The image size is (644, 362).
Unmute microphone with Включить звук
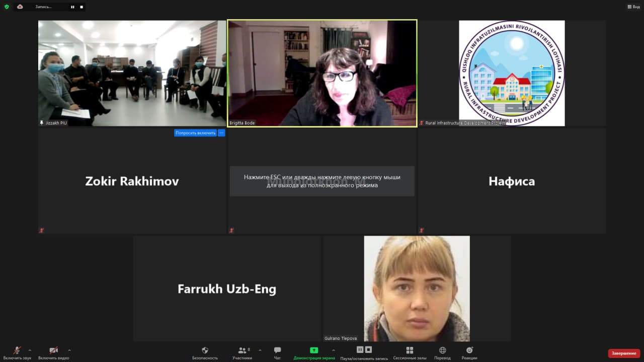pos(17,350)
